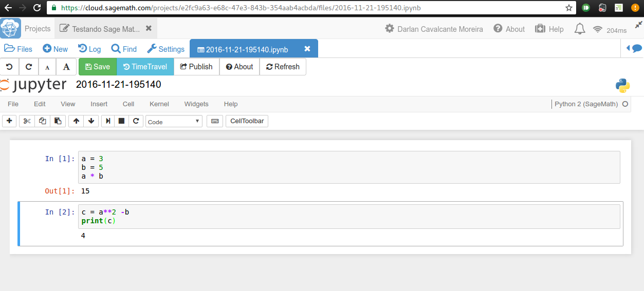Click the Jupyter logo

33,85
